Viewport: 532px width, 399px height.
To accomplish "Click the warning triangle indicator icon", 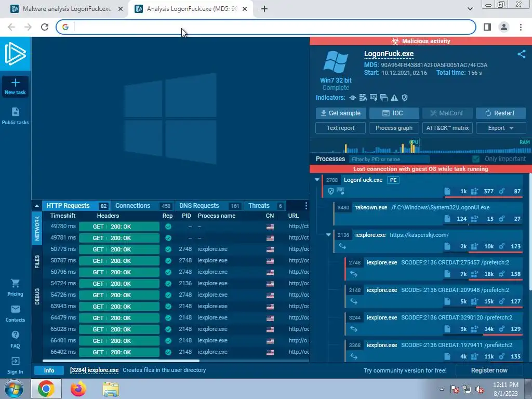I will [394, 98].
